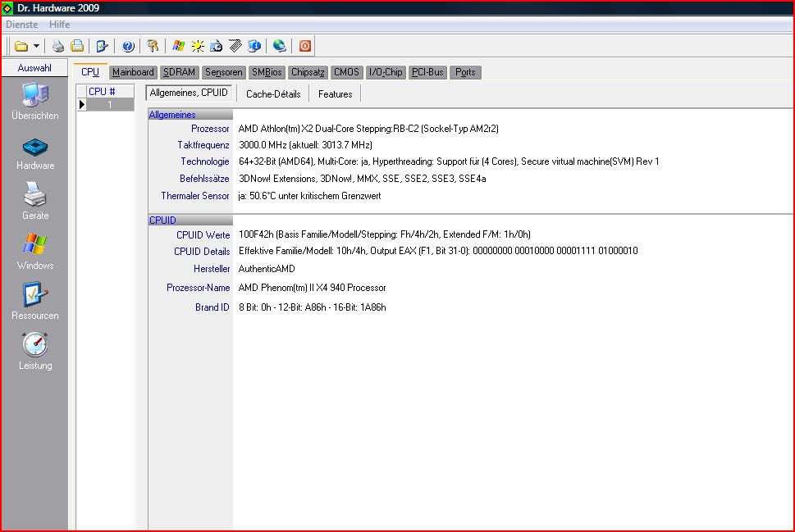The height and width of the screenshot is (532, 795).
Task: Switch to the PCI-Bus tab
Action: pyautogui.click(x=427, y=72)
